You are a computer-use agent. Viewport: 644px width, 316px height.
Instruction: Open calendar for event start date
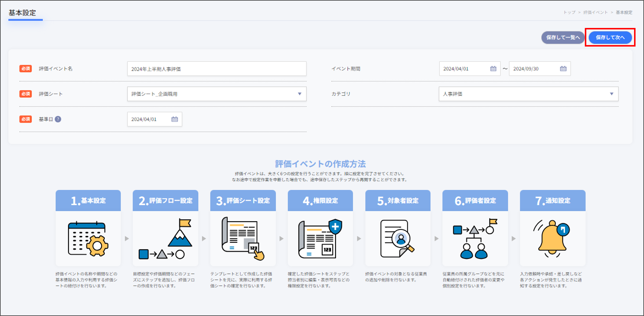coord(493,69)
